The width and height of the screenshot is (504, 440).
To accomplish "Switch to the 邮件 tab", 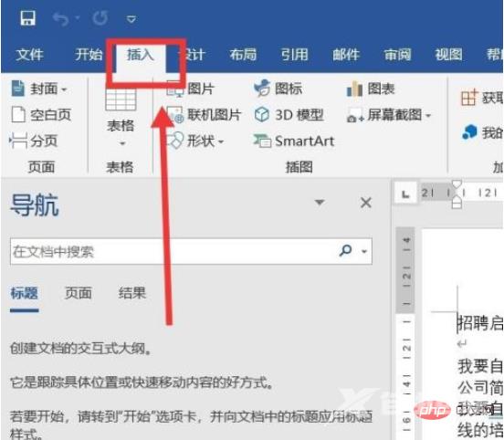I will click(x=346, y=55).
